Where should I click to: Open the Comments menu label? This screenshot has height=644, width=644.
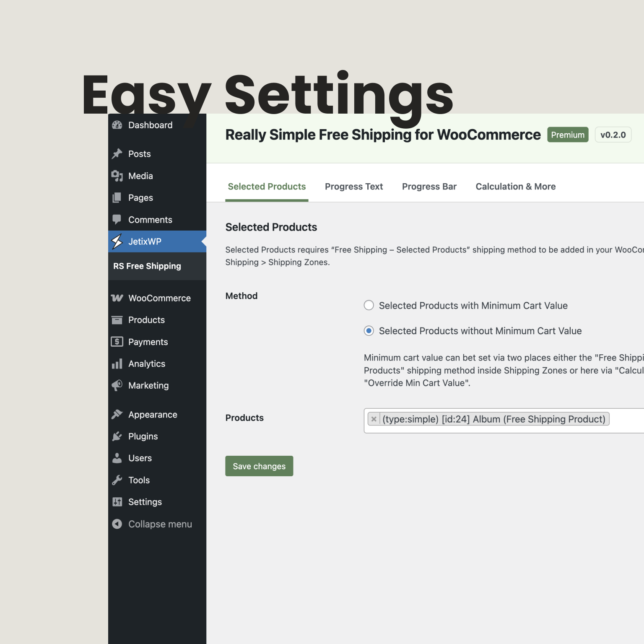150,220
